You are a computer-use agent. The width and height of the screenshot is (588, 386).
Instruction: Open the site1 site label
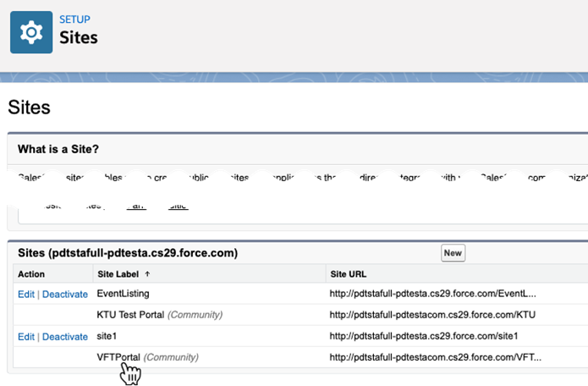111,336
